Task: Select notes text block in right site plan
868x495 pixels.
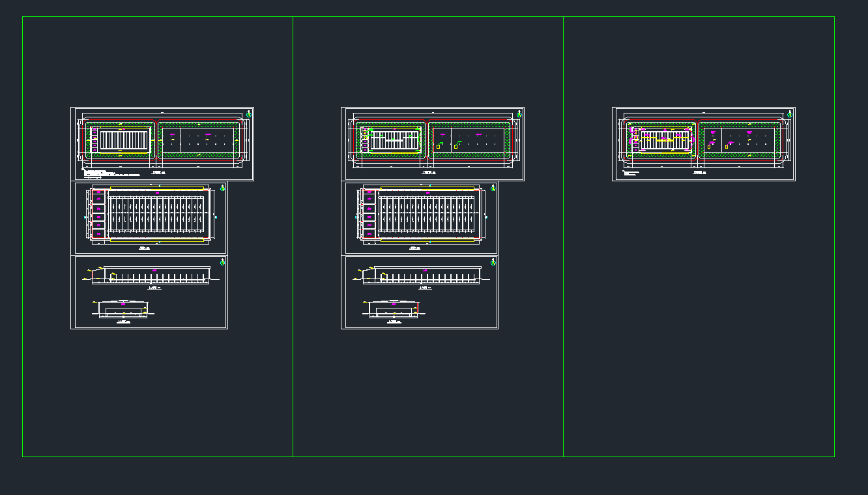Action: [631, 173]
